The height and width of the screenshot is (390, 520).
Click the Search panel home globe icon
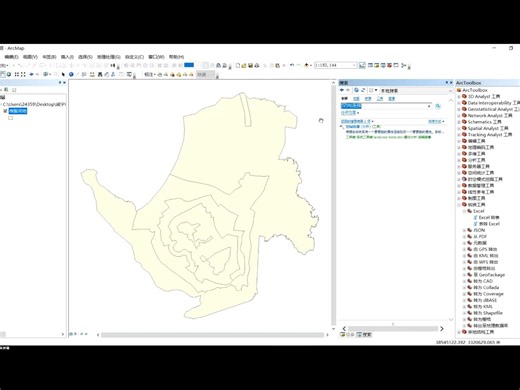(356, 90)
